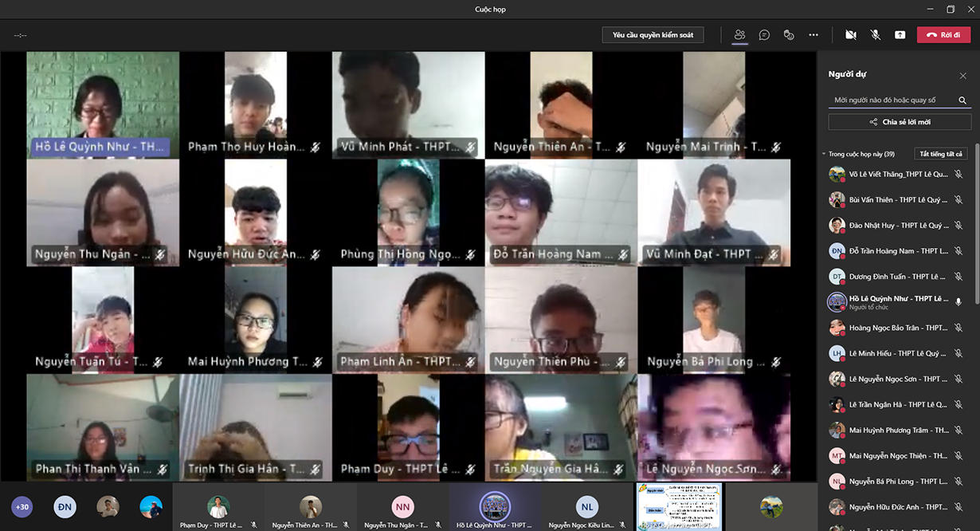Click the shared presentation thumbnail
980x531 pixels.
click(679, 506)
